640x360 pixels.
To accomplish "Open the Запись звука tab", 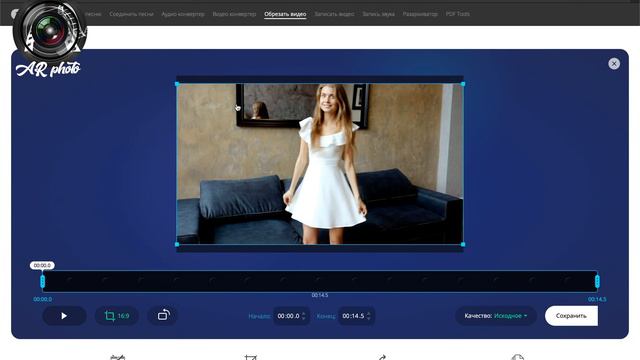I will [378, 14].
